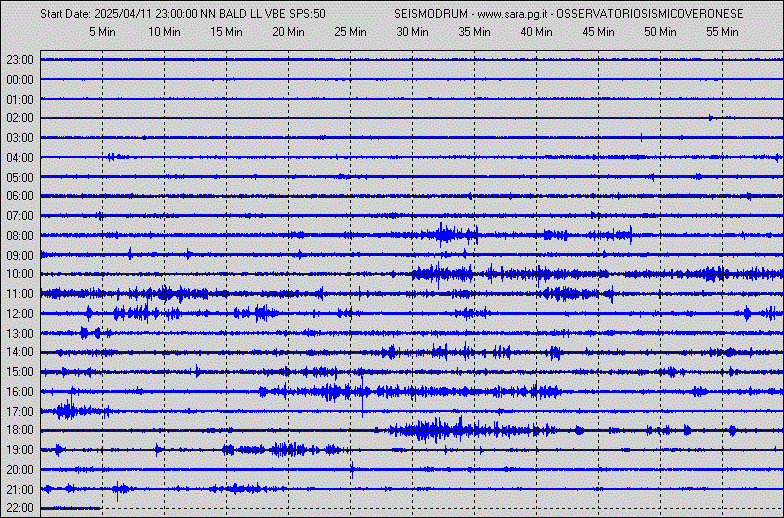The image size is (784, 518).
Task: Click the 17:00 hour row label
Action: [20, 412]
